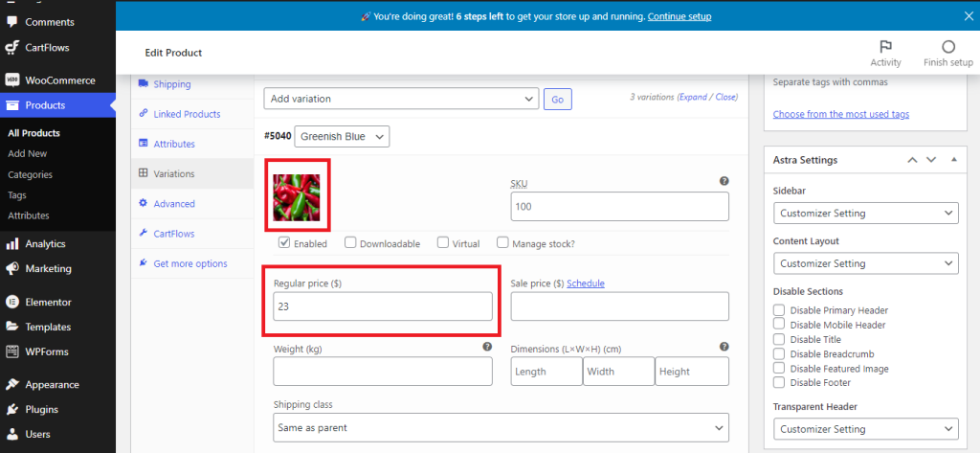Click the Weight help question mark icon

pyautogui.click(x=487, y=347)
